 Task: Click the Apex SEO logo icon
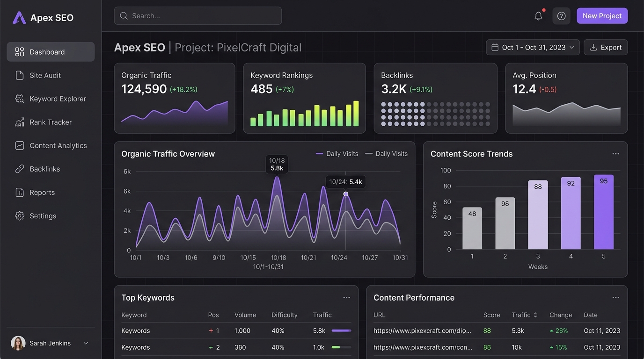pyautogui.click(x=19, y=18)
